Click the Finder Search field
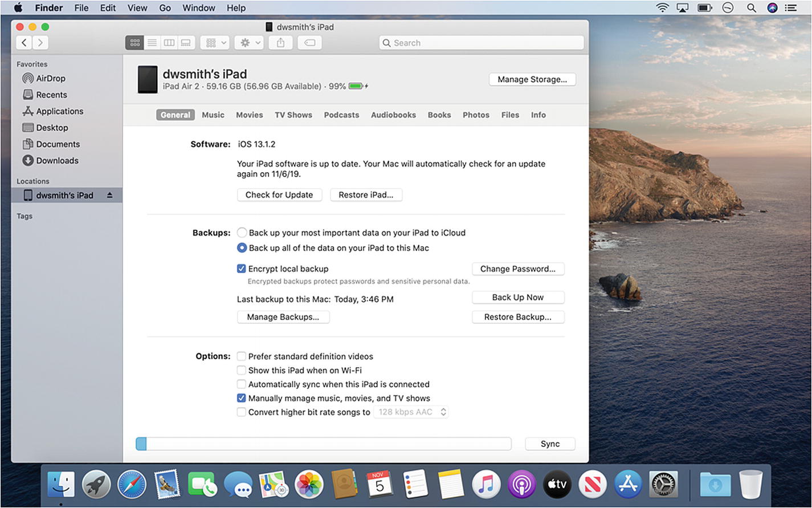The image size is (812, 508). coord(482,43)
